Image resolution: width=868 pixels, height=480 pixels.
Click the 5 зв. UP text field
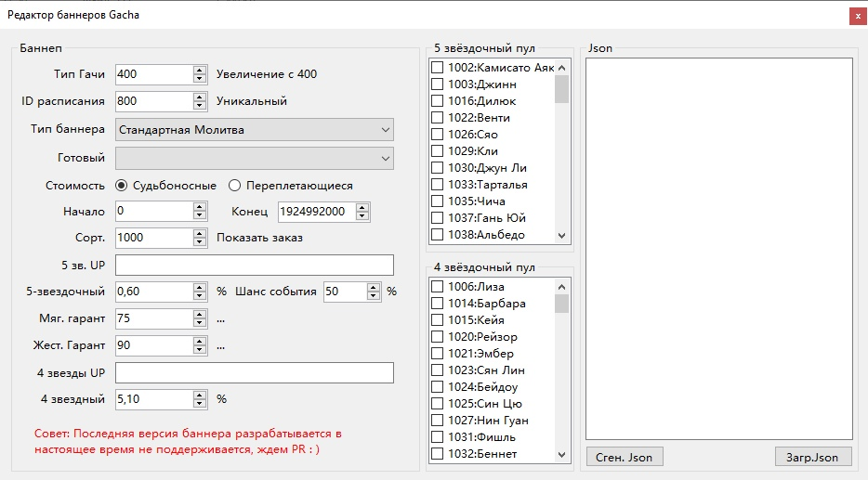point(255,265)
